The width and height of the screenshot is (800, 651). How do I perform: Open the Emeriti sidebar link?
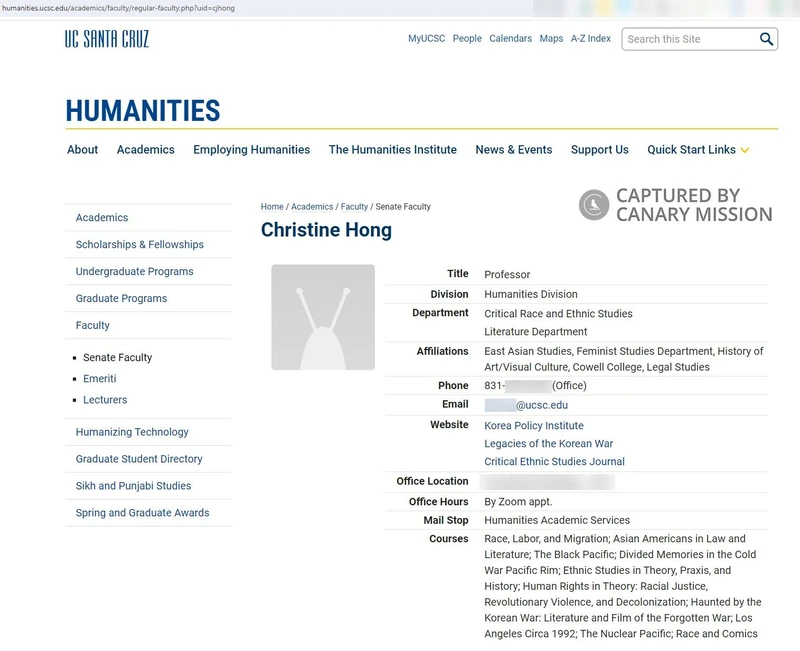click(x=98, y=379)
